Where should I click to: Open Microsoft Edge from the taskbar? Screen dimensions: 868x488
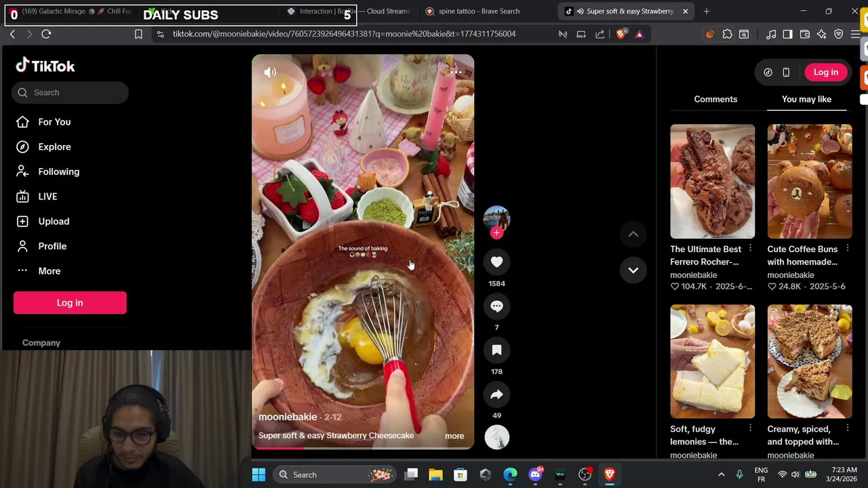[510, 474]
